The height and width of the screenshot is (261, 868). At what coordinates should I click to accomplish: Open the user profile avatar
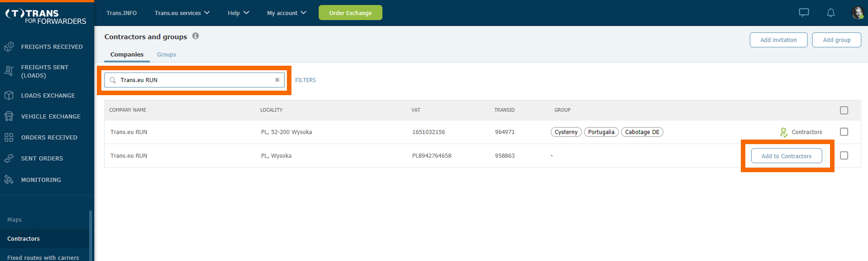[x=858, y=13]
